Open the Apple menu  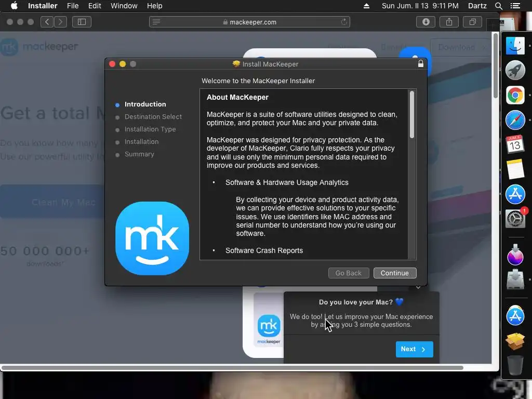[x=14, y=6]
